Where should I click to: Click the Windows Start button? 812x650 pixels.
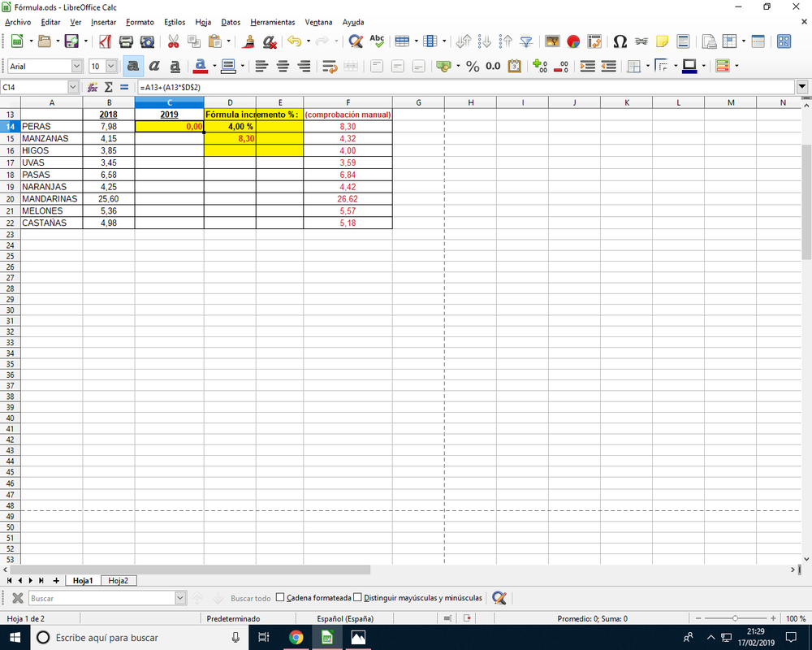point(15,637)
